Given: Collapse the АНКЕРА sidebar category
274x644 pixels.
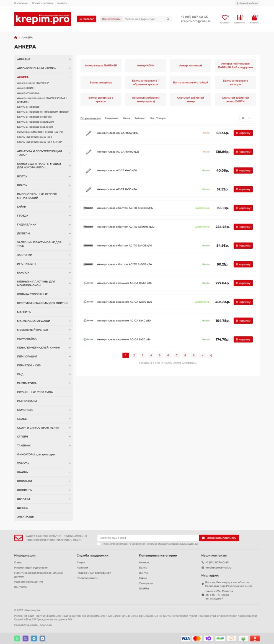Looking at the screenshot, I should (x=70, y=77).
